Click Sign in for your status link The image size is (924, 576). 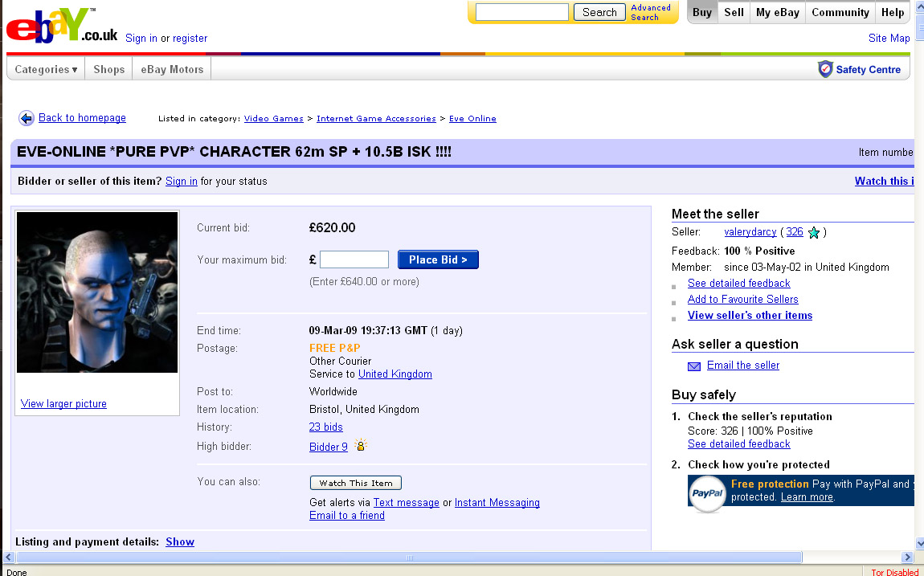(182, 182)
